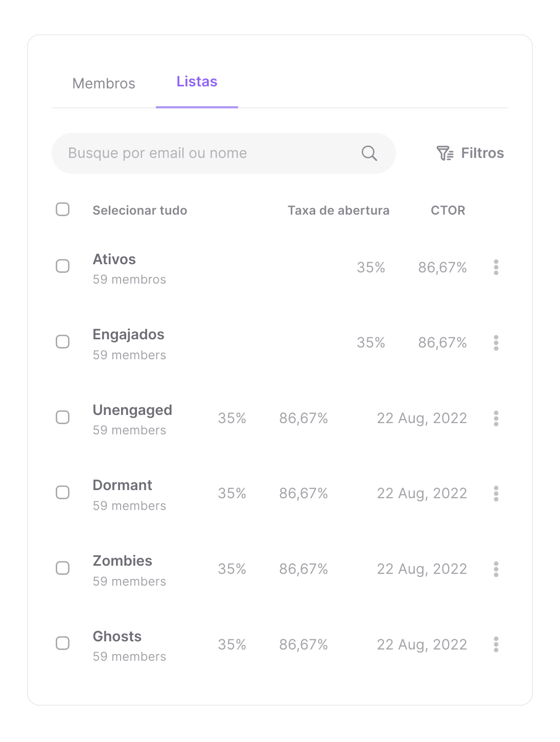Open the actions dropdown for Dormant
The image size is (560, 742).
tap(496, 493)
